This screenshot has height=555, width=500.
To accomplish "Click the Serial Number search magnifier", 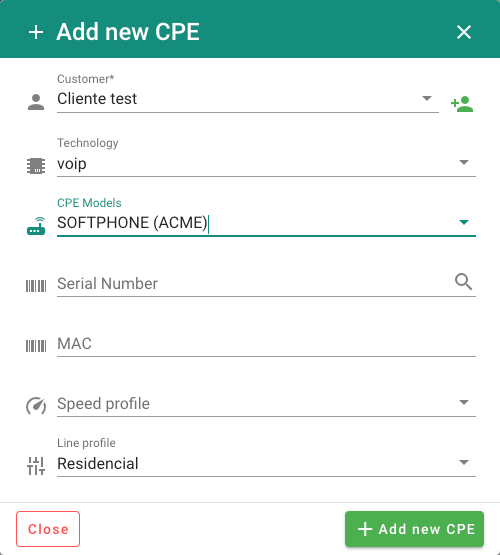I will 464,282.
